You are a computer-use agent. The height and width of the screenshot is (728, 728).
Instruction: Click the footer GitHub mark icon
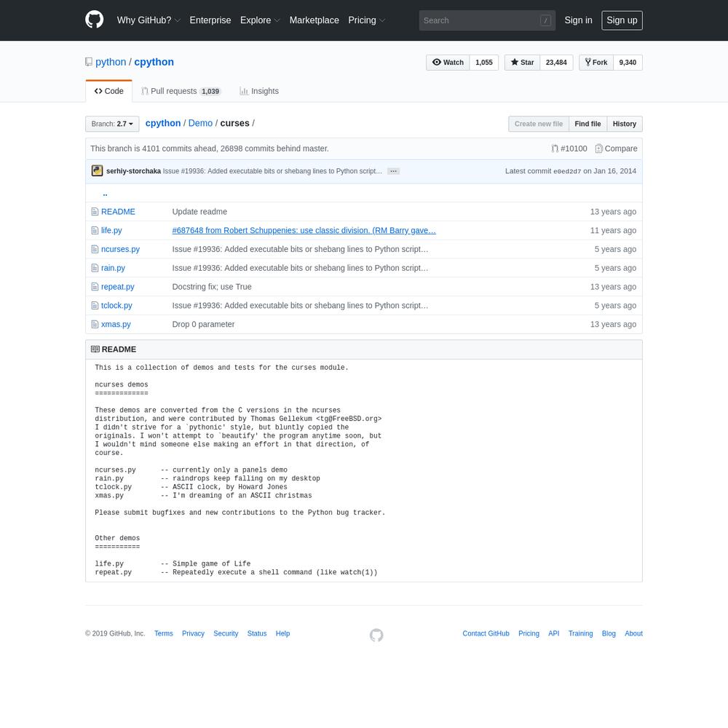[x=376, y=635]
